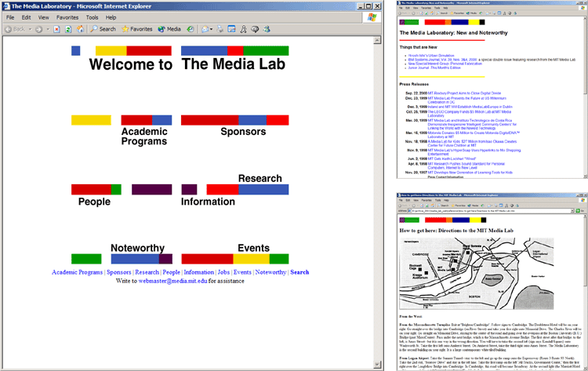The height and width of the screenshot is (371, 588).
Task: Print the page with the printer icon
Action: (x=220, y=29)
